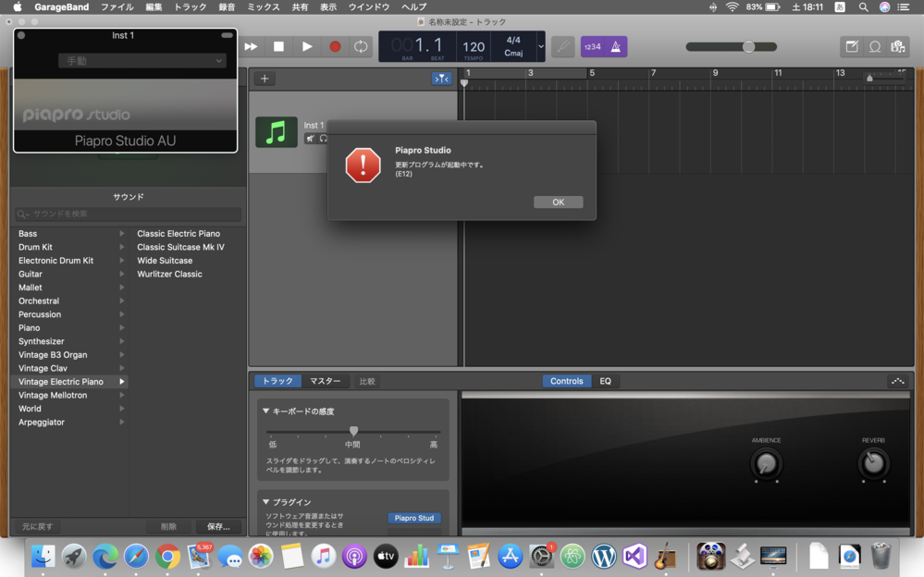Image resolution: width=924 pixels, height=577 pixels.
Task: Click the REVERB knob
Action: [x=873, y=464]
